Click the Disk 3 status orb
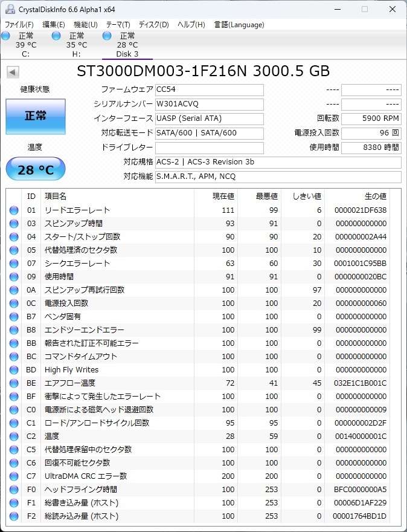Screen dimensions: 407x532 107,36
